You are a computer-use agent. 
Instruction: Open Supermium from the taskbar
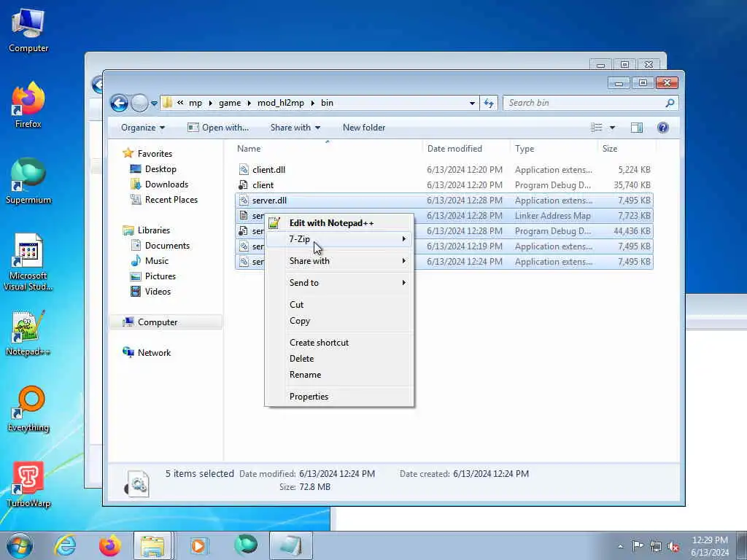click(x=246, y=545)
